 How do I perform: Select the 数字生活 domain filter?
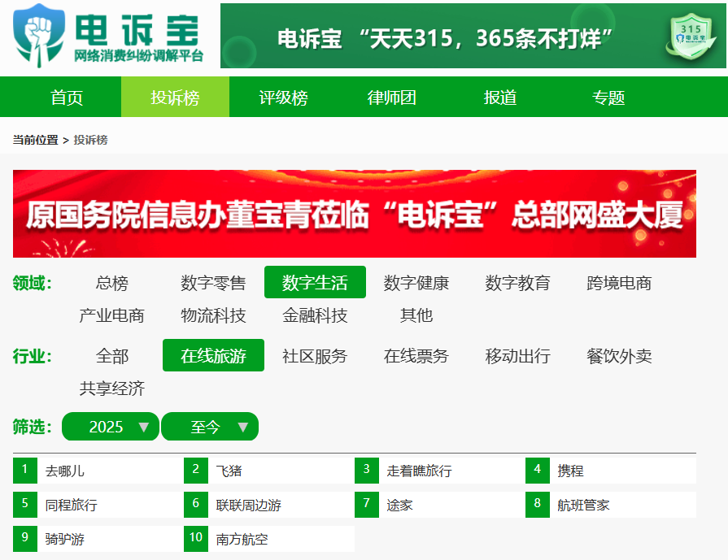tap(315, 283)
